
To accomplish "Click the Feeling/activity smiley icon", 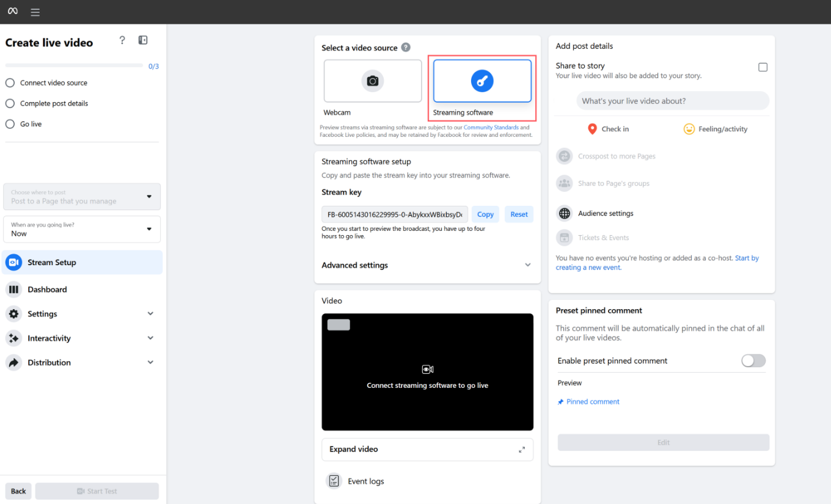I will 689,128.
